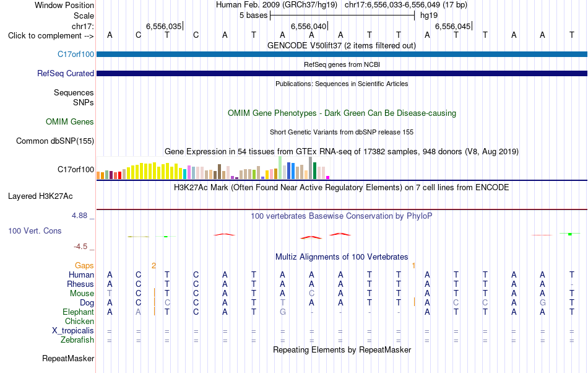The height and width of the screenshot is (373, 588).
Task: Select the Rhesus species row label
Action: pos(80,284)
